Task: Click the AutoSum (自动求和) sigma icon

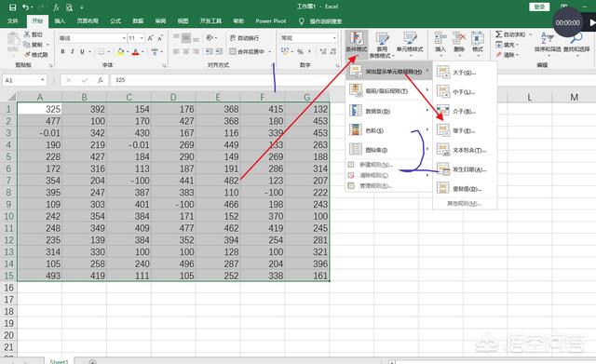Action: [499, 34]
